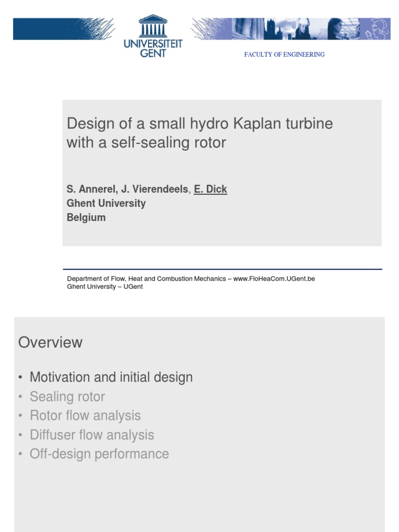This screenshot has width=399, height=532.
Task: Click the building photo in header banner
Action: click(x=248, y=29)
